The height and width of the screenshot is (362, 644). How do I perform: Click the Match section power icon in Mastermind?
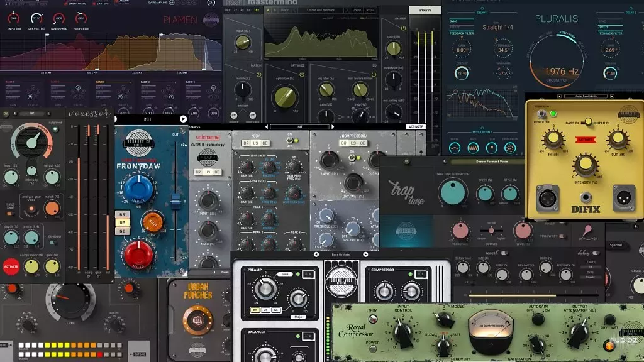click(258, 75)
